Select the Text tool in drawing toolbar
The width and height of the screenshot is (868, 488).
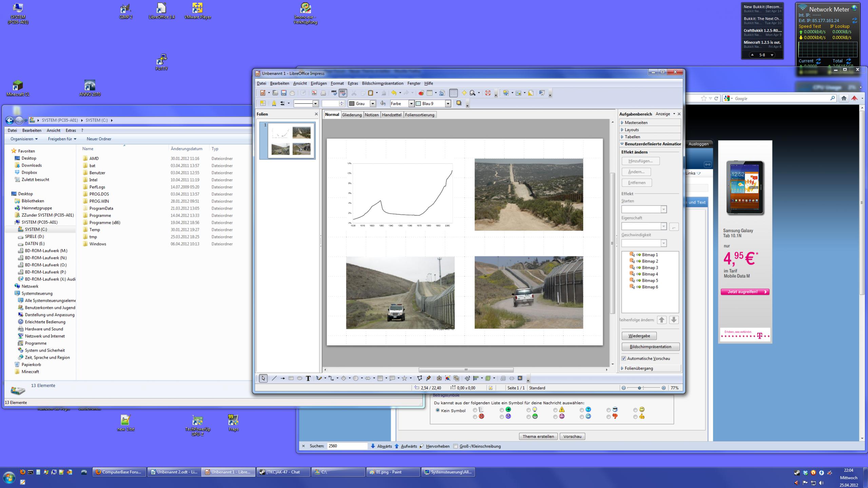308,378
